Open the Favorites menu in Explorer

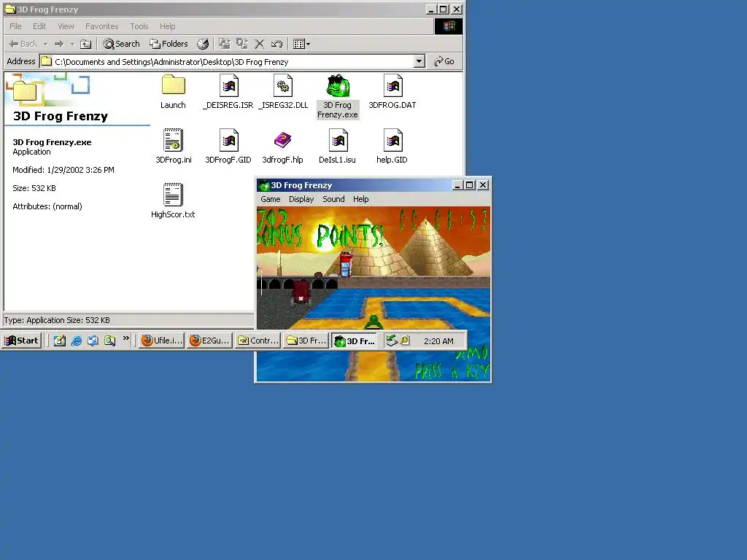pyautogui.click(x=102, y=26)
